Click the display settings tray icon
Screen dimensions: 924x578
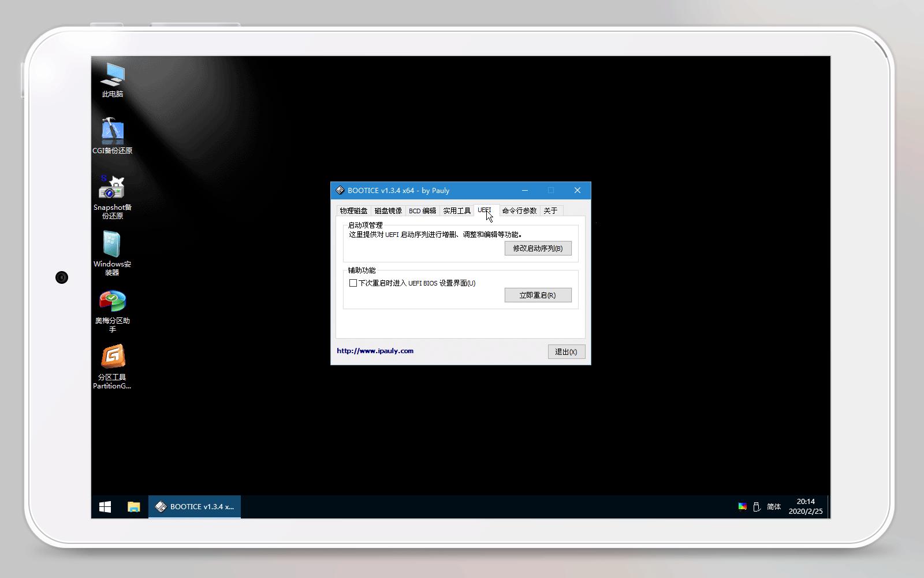tap(742, 506)
